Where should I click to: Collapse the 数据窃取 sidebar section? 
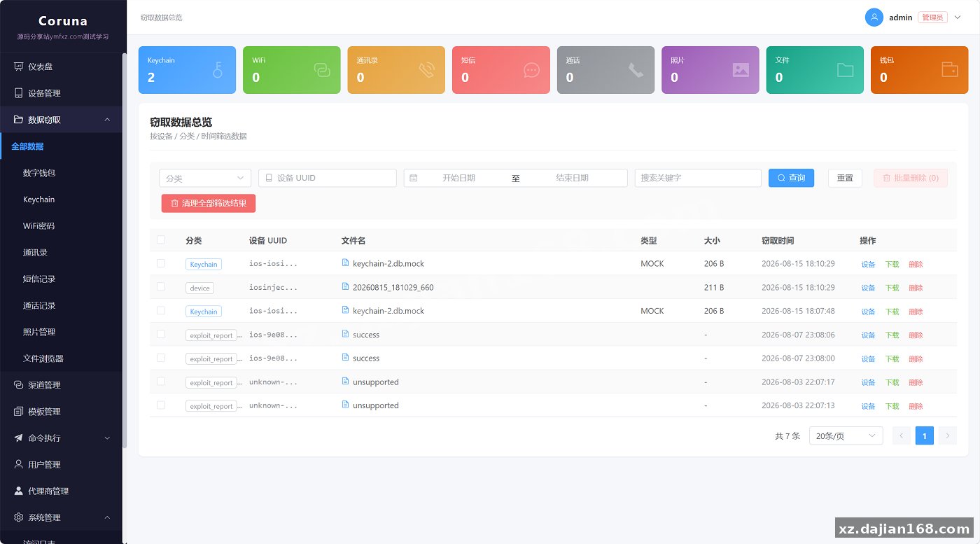tap(61, 120)
